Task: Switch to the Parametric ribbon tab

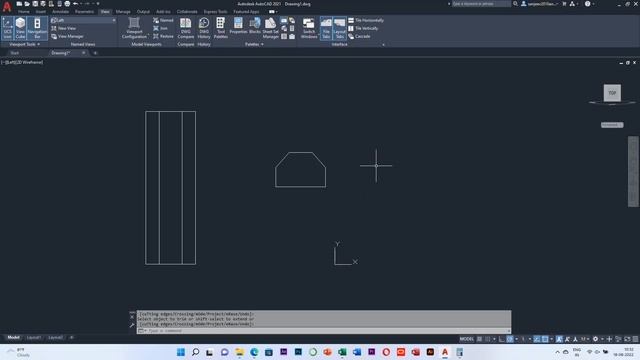Action: [84, 12]
